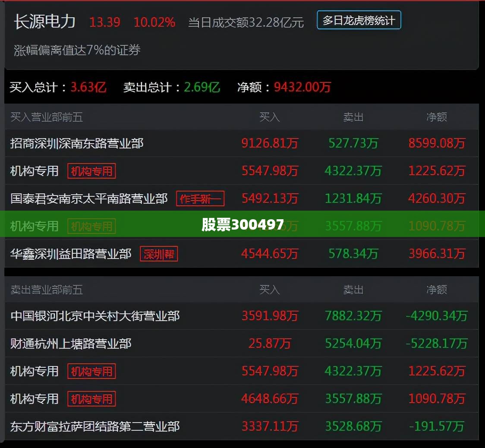Viewport: 485px width, 448px height.
Task: Select the 当日成交额32.28亿元 text
Action: click(x=246, y=22)
